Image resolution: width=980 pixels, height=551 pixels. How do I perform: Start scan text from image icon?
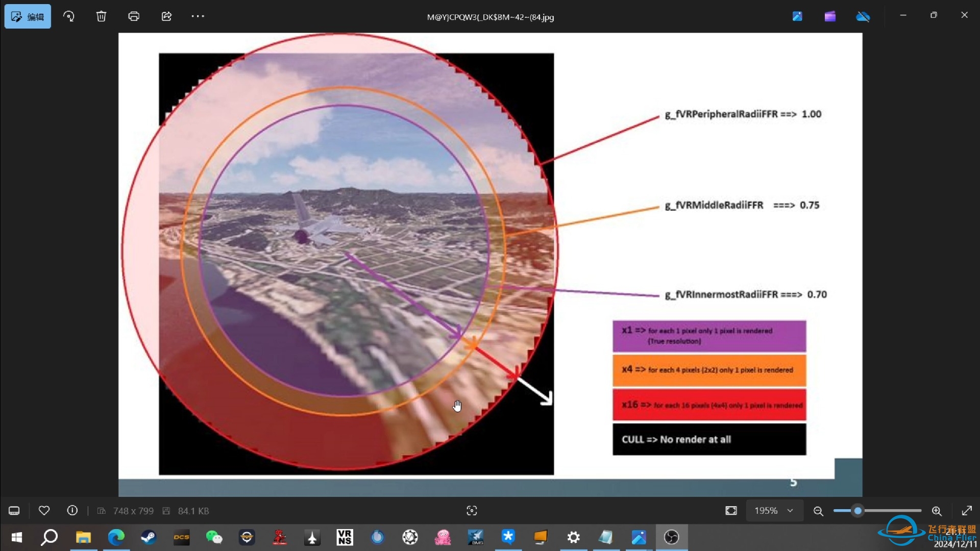pyautogui.click(x=472, y=511)
